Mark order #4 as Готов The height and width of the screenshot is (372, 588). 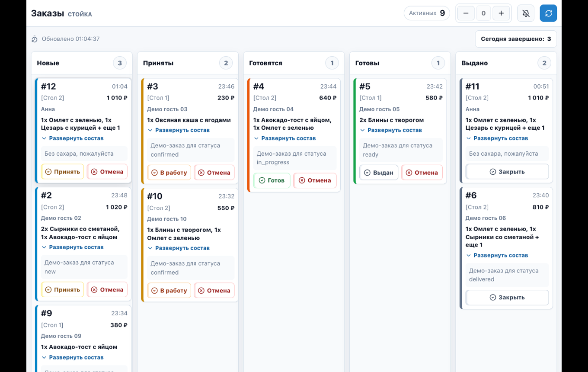coord(272,180)
